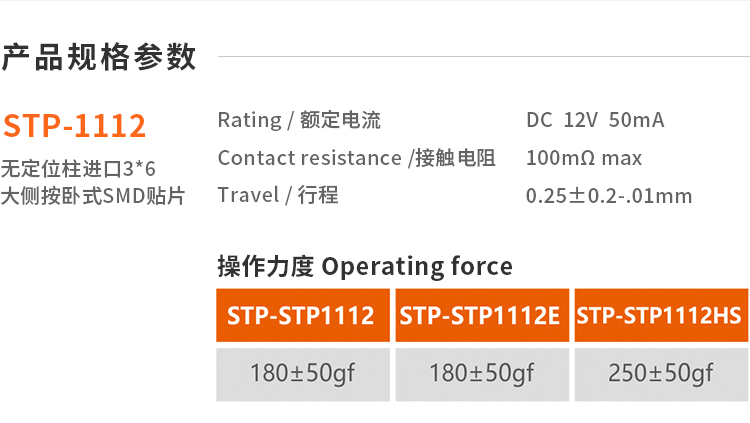Select the STP-STP1112HS orange header cell
Image resolution: width=750 pixels, height=423 pixels.
coord(660,316)
